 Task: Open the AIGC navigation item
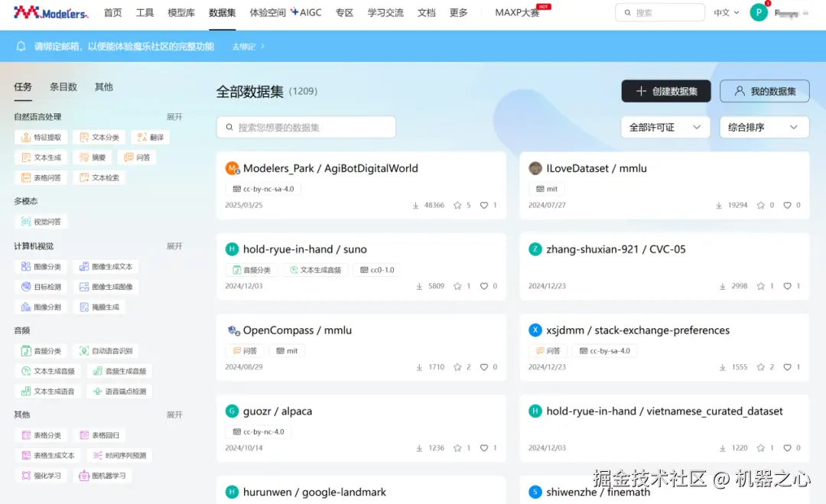(x=306, y=13)
